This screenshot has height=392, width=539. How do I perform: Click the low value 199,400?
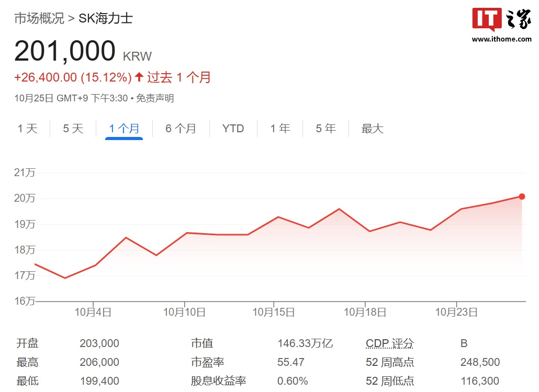[99, 381]
